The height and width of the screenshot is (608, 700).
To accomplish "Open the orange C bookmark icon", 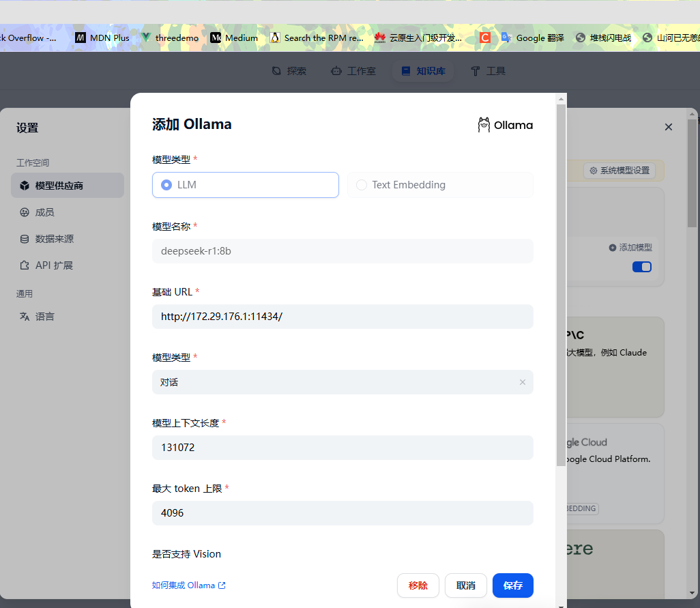I will click(485, 38).
